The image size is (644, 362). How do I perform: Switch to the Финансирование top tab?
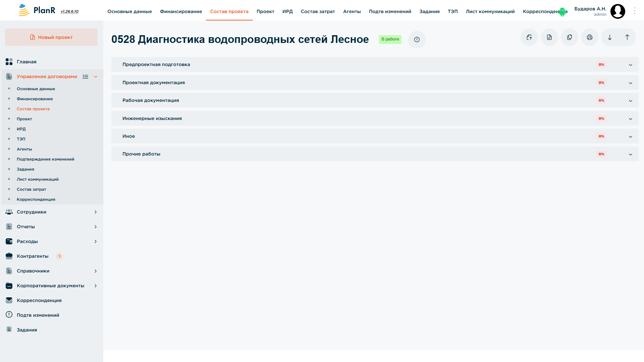click(181, 11)
